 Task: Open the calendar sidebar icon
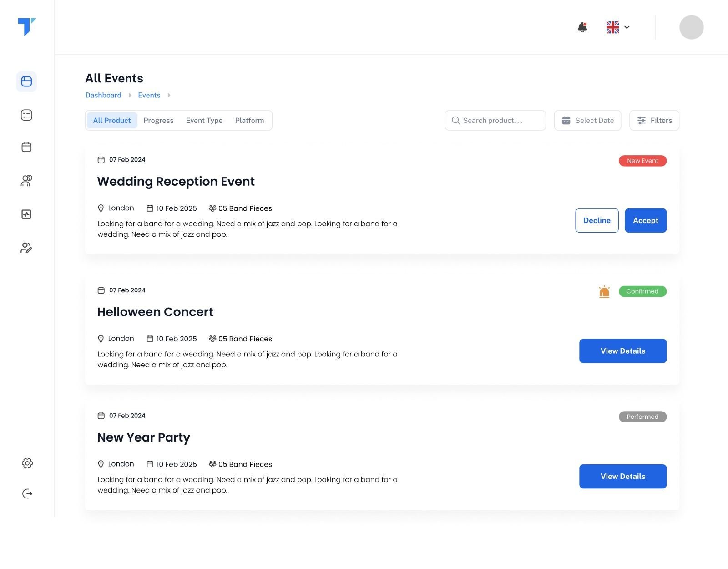[x=26, y=147]
